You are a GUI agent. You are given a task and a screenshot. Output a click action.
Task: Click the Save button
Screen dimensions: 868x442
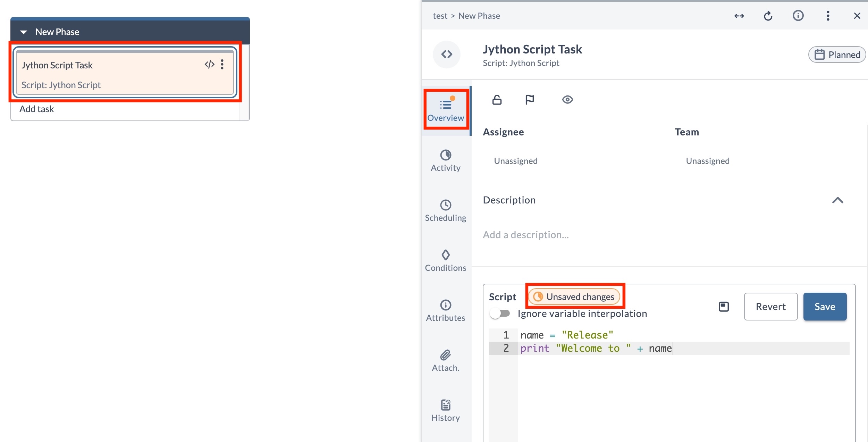coord(825,307)
